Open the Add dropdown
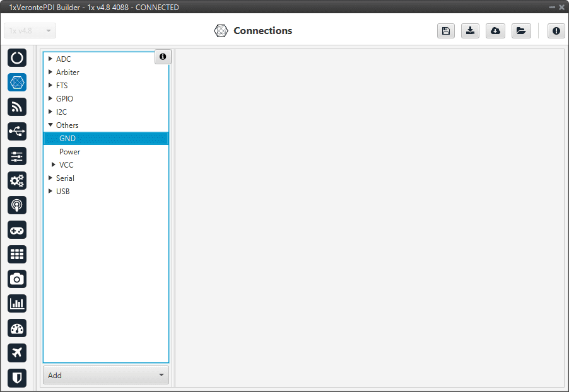 106,375
